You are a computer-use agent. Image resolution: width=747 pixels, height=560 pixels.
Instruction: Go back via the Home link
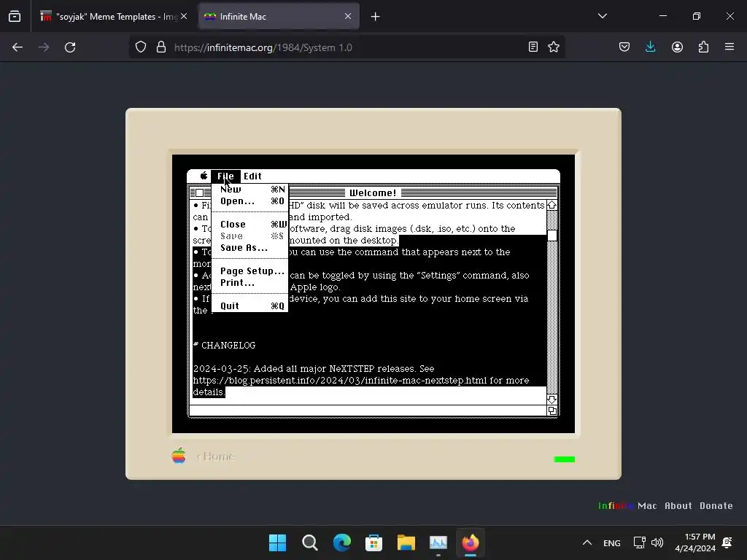pyautogui.click(x=216, y=456)
